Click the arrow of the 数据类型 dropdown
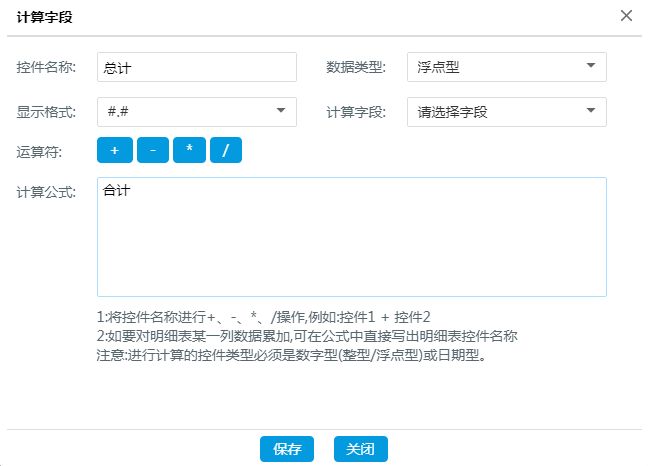This screenshot has height=466, width=648. click(x=590, y=67)
